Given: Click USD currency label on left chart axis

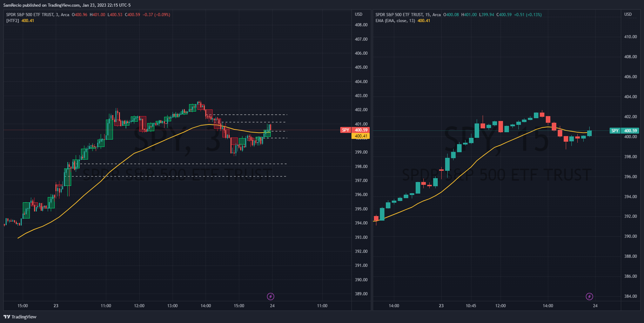Looking at the screenshot, I should tap(358, 14).
